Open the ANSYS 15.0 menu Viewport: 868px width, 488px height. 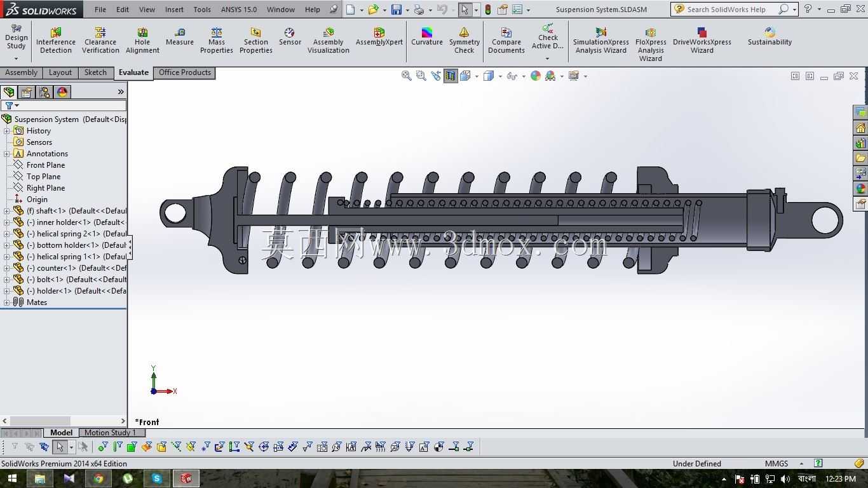click(x=239, y=10)
